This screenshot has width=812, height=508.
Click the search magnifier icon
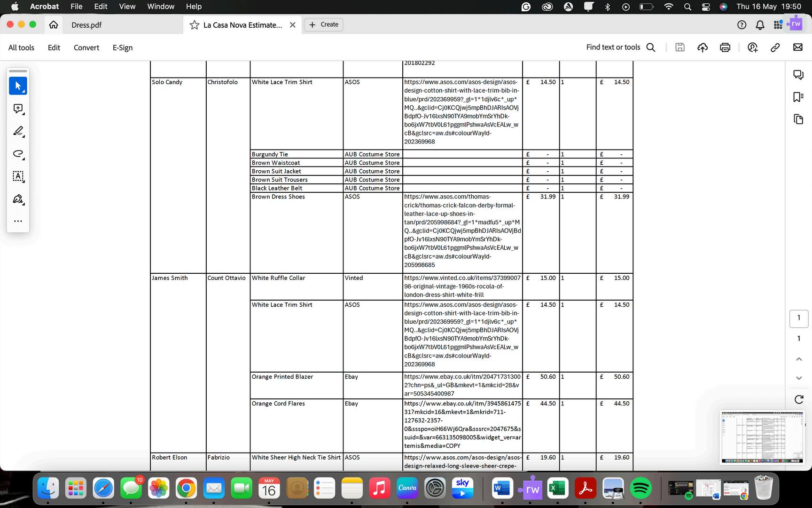(x=651, y=48)
